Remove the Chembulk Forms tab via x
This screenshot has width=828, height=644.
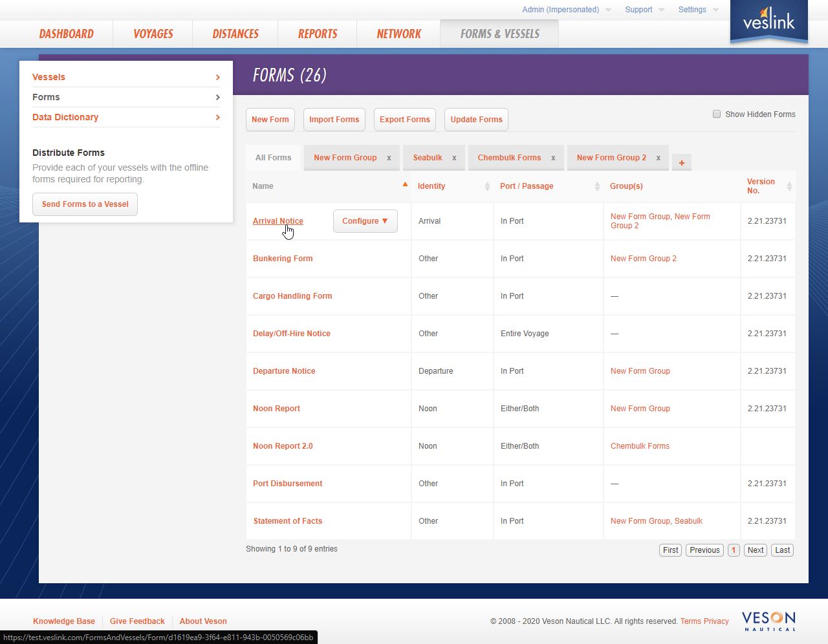pyautogui.click(x=553, y=158)
